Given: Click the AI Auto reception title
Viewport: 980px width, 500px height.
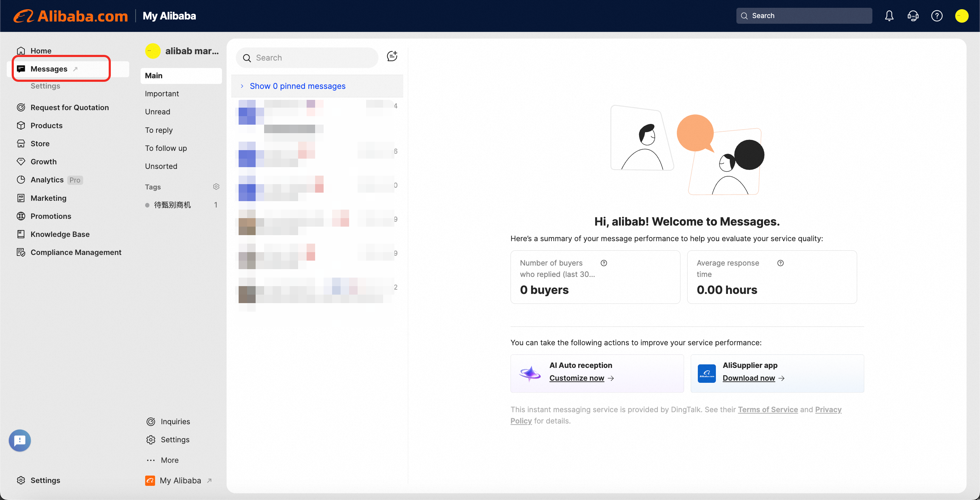Looking at the screenshot, I should coord(581,365).
